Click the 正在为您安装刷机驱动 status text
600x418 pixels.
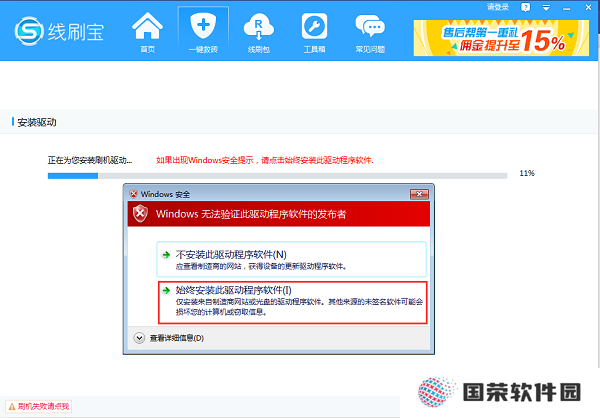click(90, 160)
